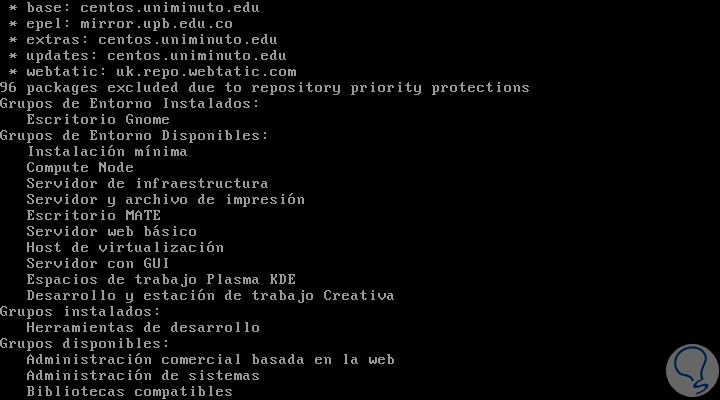720x400 pixels.
Task: Select the Administración de sistemas entry
Action: (x=143, y=376)
